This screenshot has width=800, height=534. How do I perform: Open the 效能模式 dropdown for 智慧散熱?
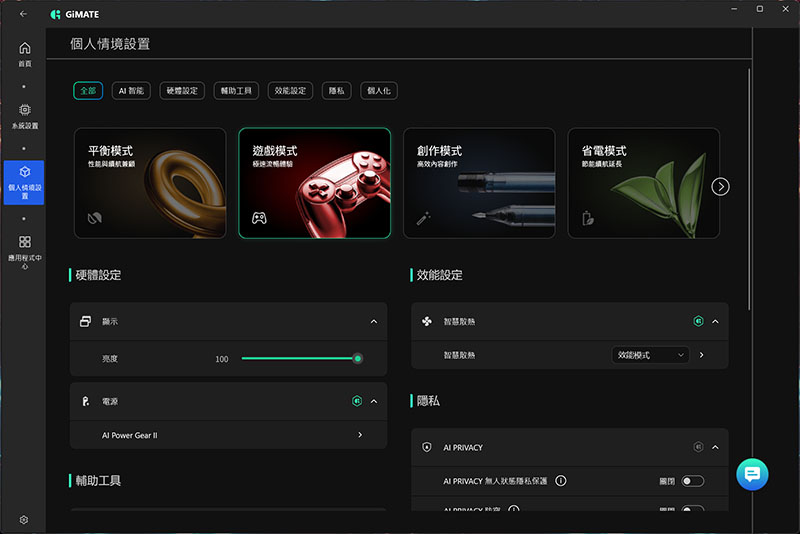pyautogui.click(x=650, y=355)
